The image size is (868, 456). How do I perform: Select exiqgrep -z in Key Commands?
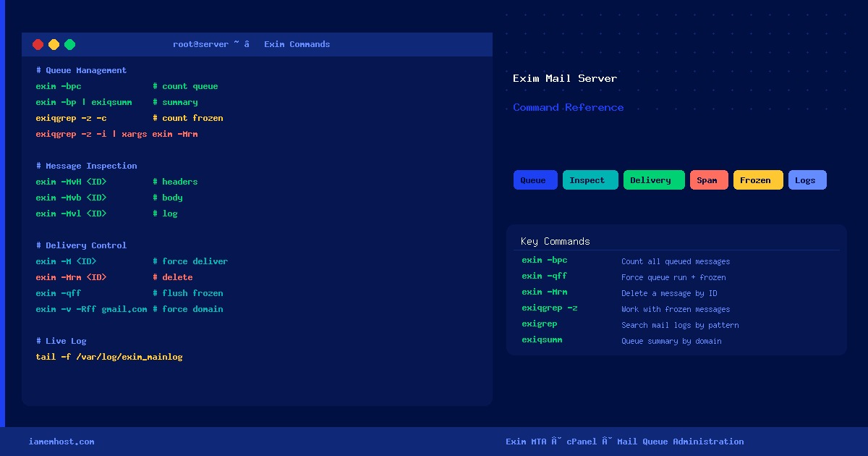coord(550,308)
